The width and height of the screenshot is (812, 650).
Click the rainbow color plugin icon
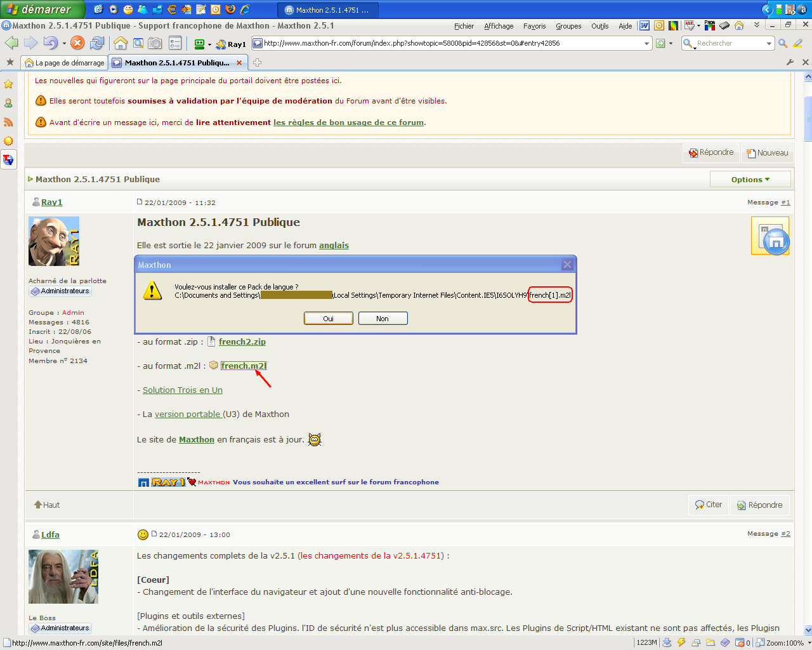click(x=673, y=26)
